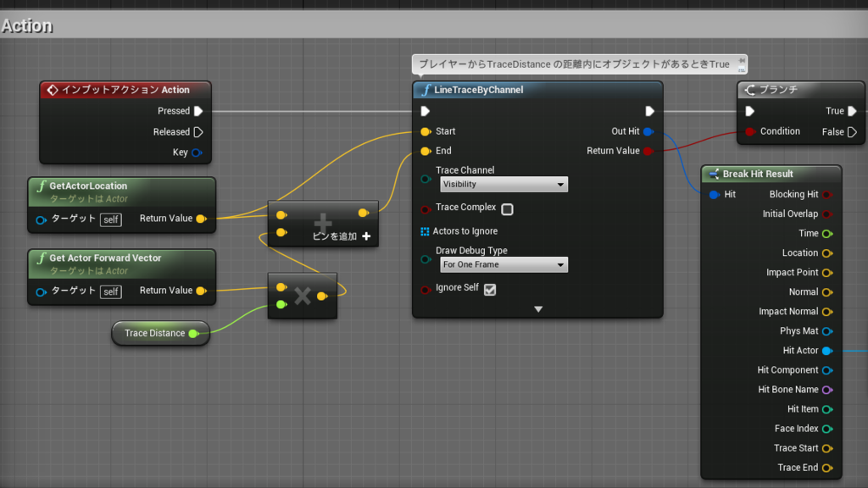Click the Phys Mat output pin
868x488 pixels.
click(827, 331)
